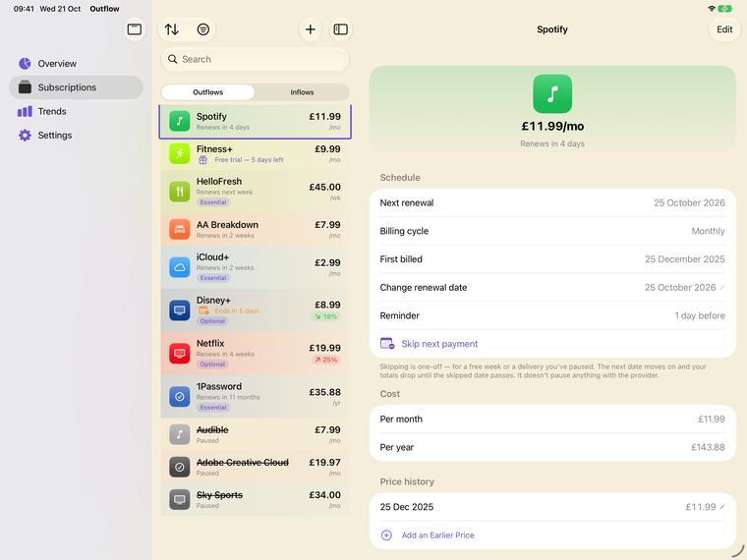
Task: Click the Overview pie chart icon
Action: click(x=25, y=63)
